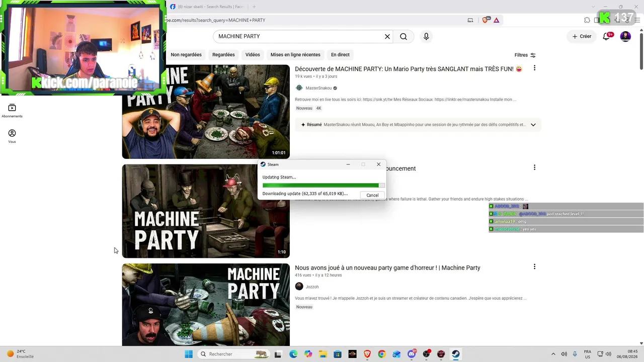Filter results by Regardées

pos(223,55)
